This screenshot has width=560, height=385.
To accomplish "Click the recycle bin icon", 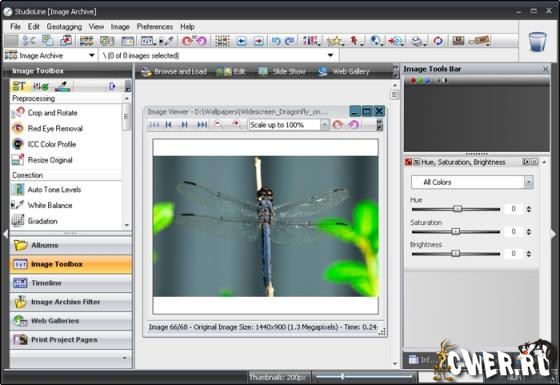I will [538, 42].
